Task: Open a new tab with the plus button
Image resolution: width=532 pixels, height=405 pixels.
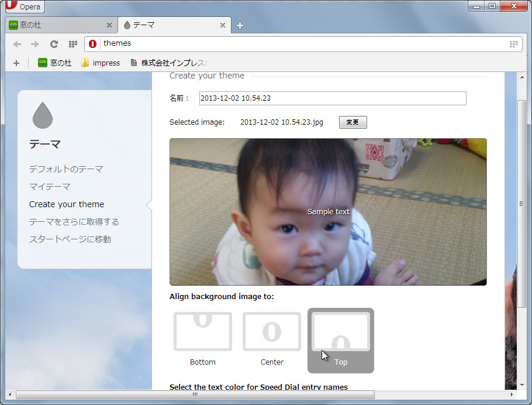Action: 239,25
